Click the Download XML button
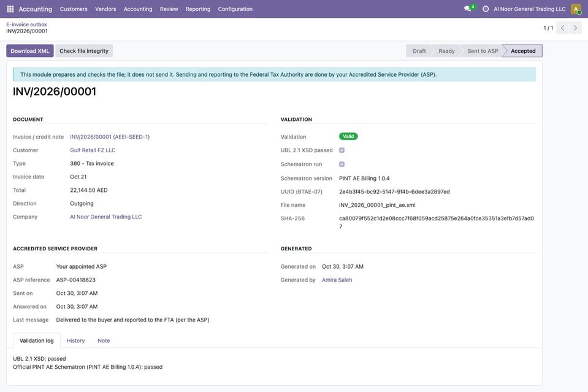Image resolution: width=588 pixels, height=392 pixels. pos(29,51)
